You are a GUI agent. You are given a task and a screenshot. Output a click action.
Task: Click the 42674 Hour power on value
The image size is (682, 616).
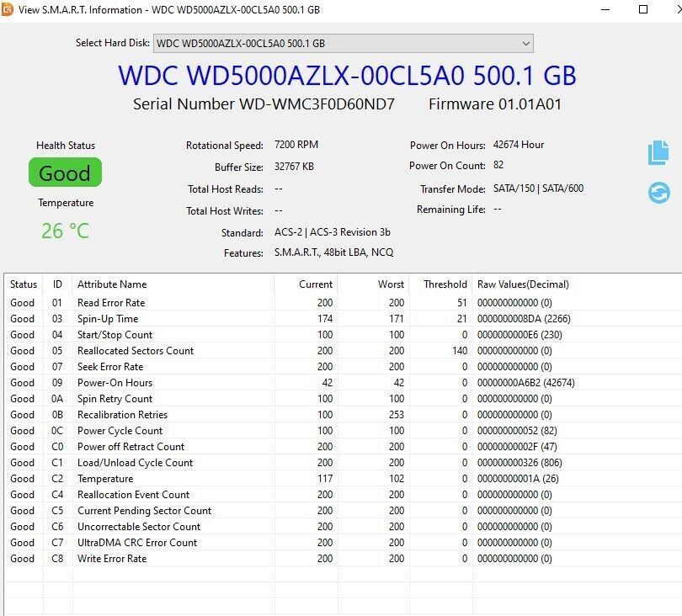pyautogui.click(x=519, y=145)
